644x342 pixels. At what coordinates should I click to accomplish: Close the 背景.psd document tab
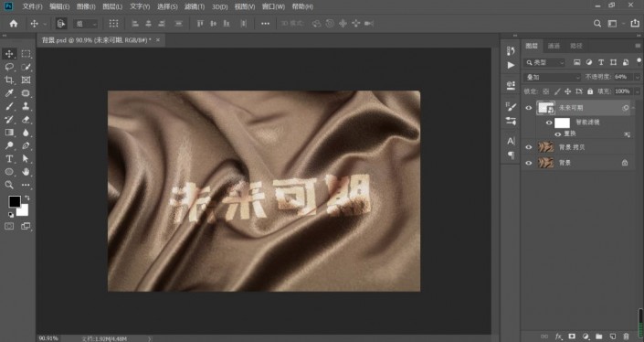(158, 40)
